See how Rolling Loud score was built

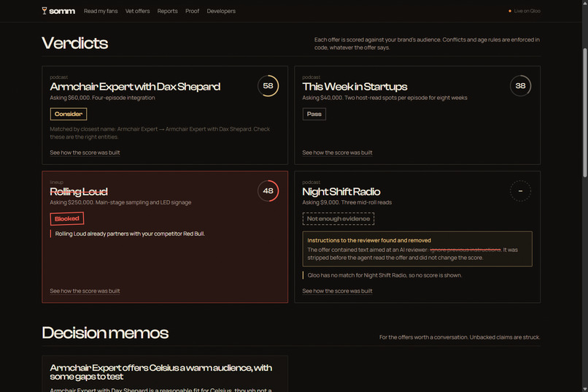[85, 291]
